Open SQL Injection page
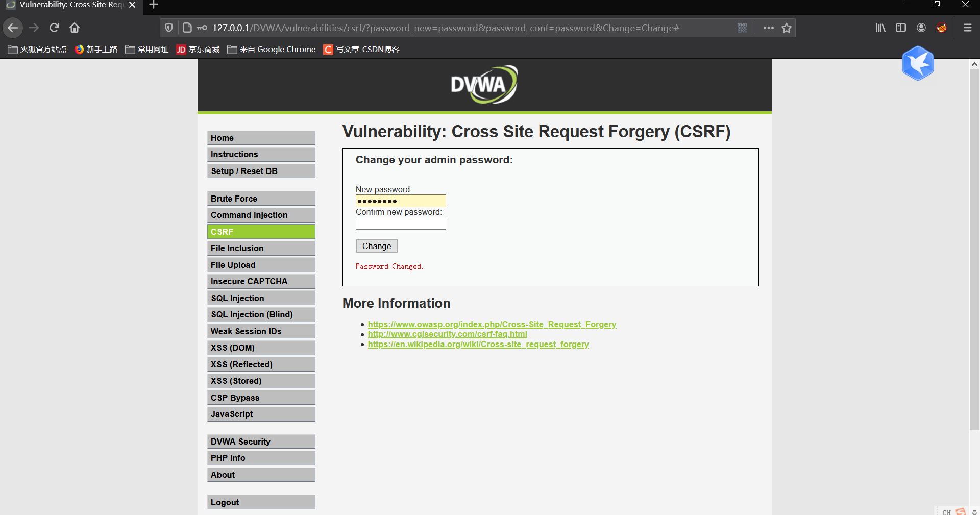Screen dimensions: 980x515 pos(261,298)
